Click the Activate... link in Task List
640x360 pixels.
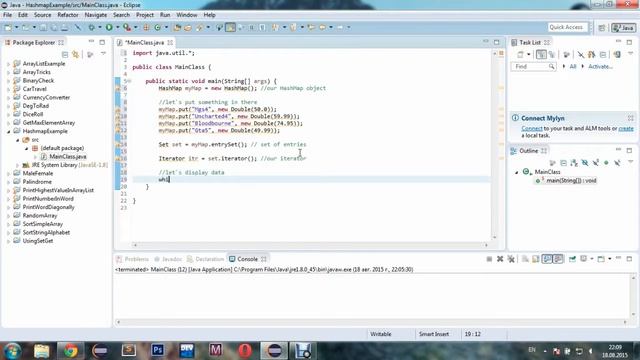(x=600, y=67)
